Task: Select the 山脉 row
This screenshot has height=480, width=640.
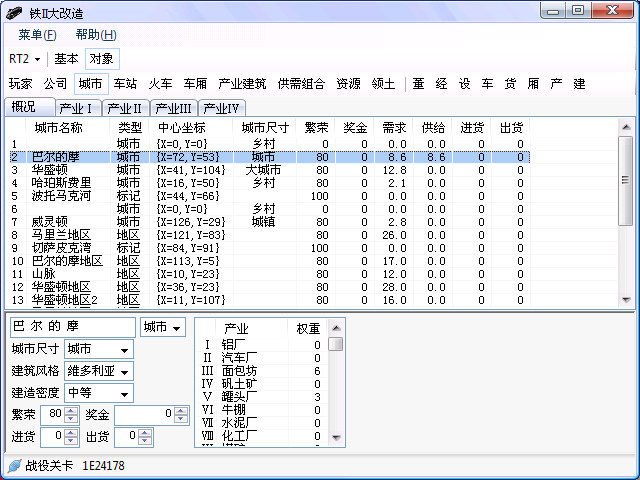Action: tap(269, 274)
